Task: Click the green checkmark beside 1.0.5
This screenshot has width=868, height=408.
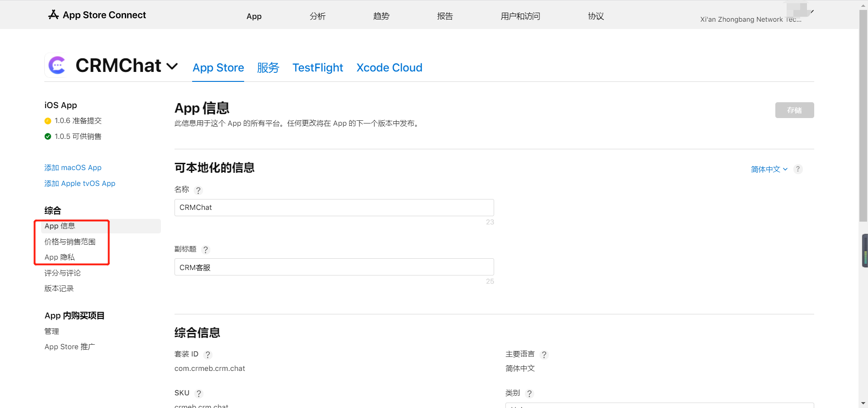Action: pos(48,136)
